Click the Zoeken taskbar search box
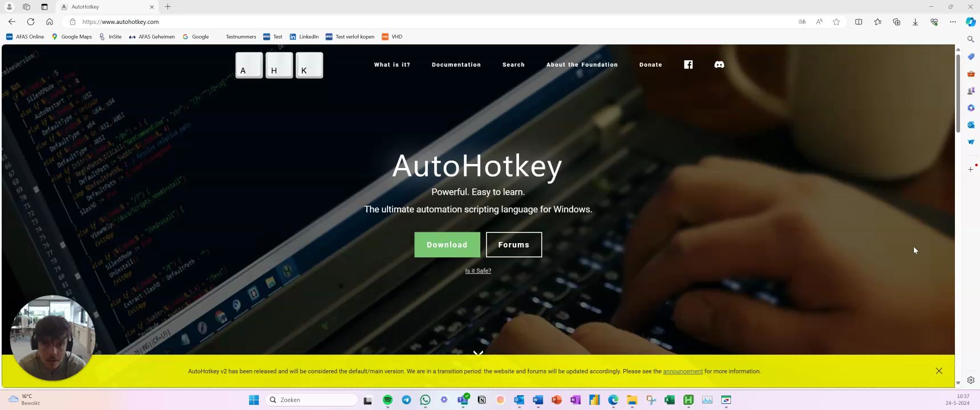Screen dimensions: 980x410 click(x=312, y=400)
